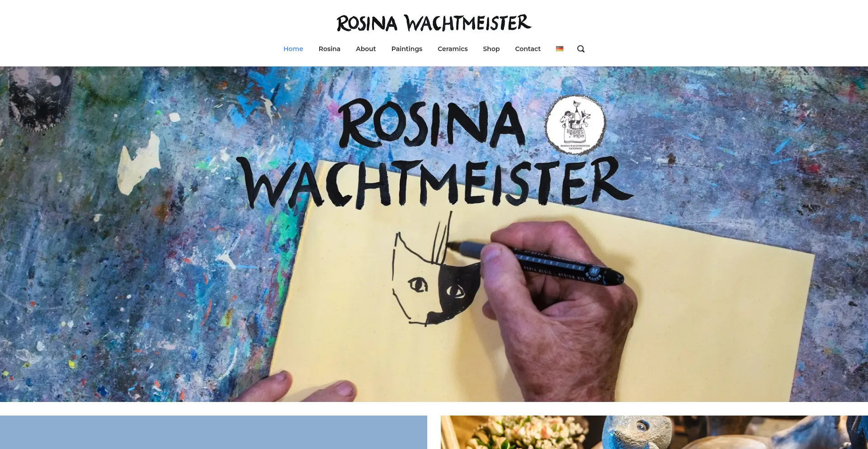Open the Home menu item

[293, 49]
